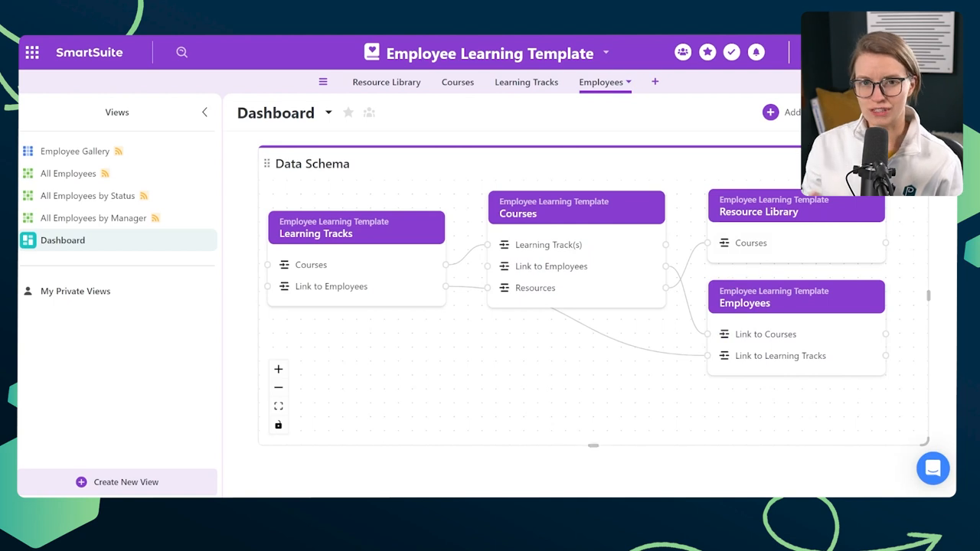Click the SmartSuite logo text
This screenshot has height=551, width=980.
pos(89,52)
